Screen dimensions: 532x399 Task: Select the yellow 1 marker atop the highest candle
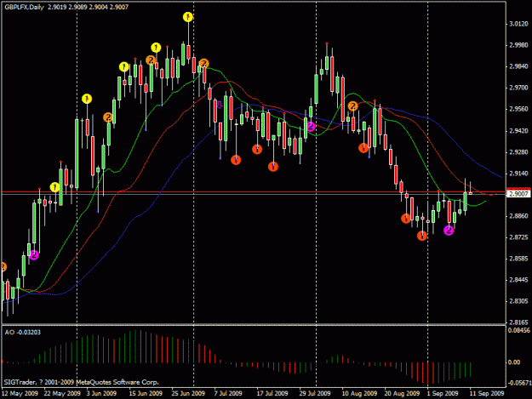pyautogui.click(x=188, y=17)
